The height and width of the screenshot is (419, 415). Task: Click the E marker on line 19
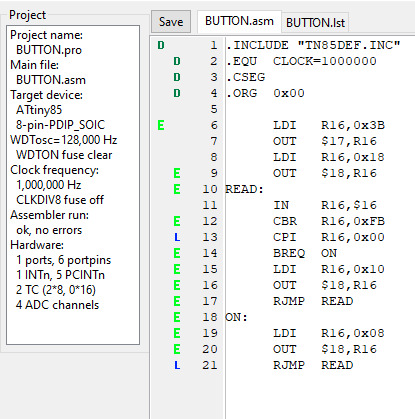(x=177, y=333)
